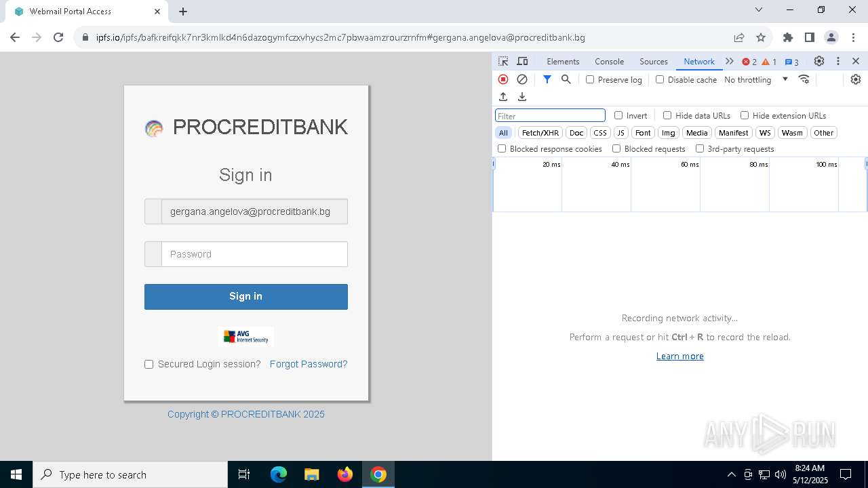Image resolution: width=868 pixels, height=488 pixels.
Task: Click the blue issues count badge
Action: coord(791,62)
